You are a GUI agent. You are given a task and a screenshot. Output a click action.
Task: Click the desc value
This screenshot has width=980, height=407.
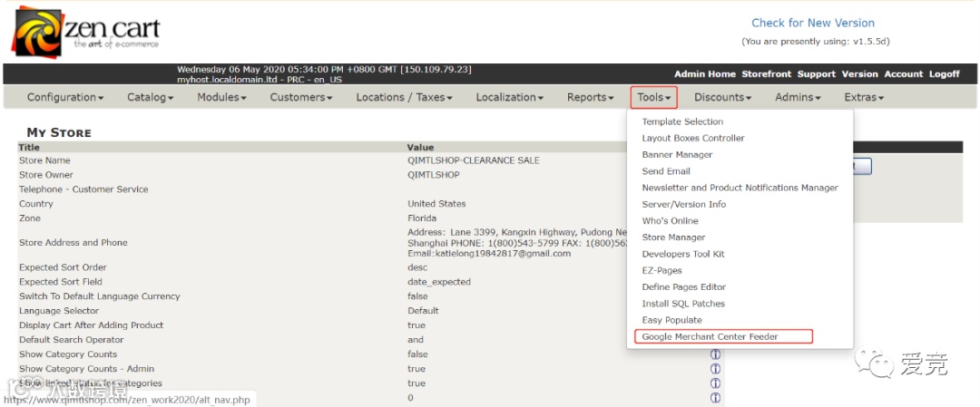(417, 267)
